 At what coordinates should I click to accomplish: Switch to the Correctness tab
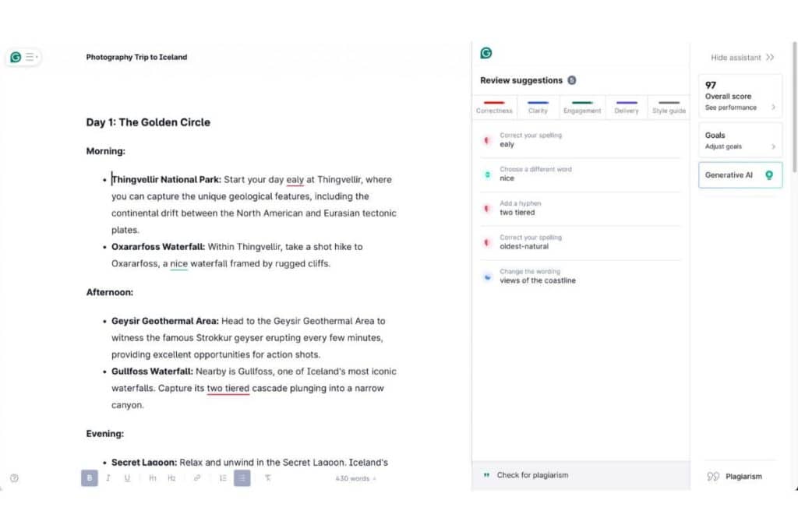pos(494,107)
